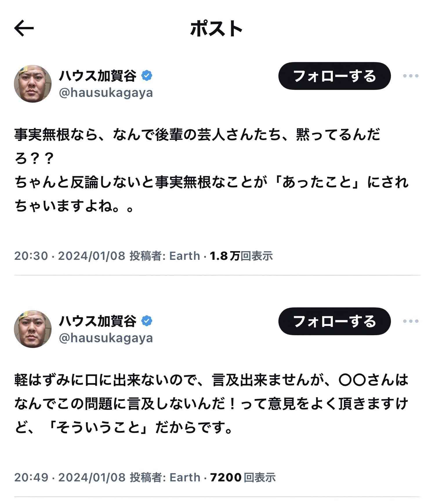Open the second post text starting 軽はずみに

pyautogui.click(x=212, y=404)
